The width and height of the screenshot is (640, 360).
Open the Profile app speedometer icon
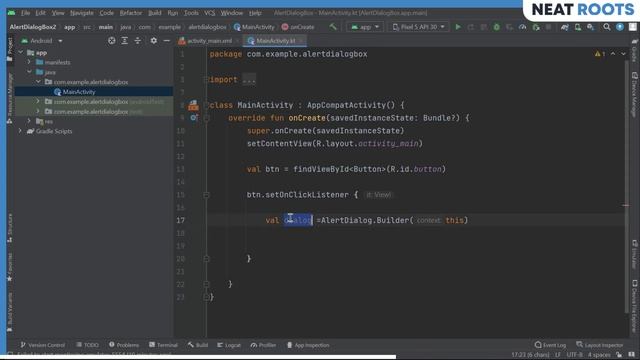coord(522,27)
